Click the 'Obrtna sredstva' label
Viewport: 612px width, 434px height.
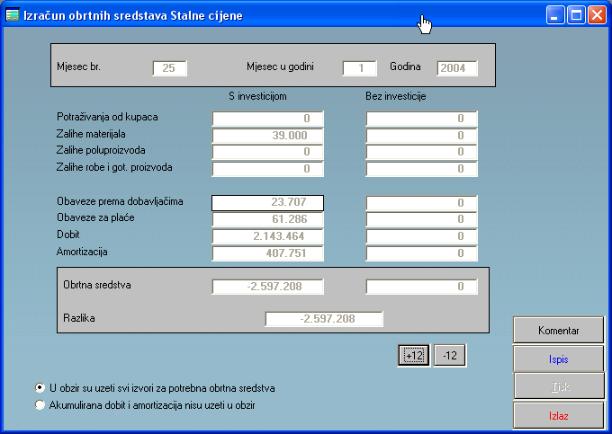97,285
